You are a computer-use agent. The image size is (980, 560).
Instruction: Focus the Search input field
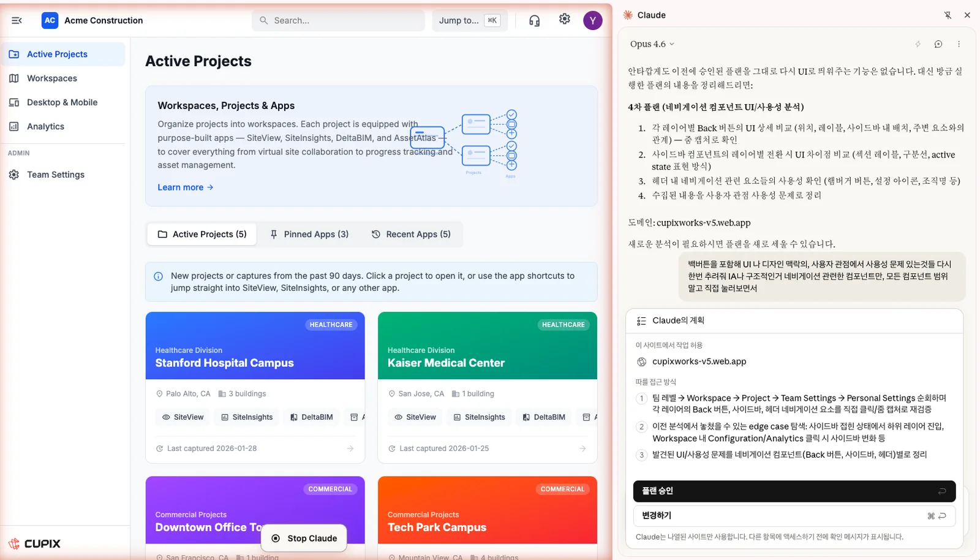pos(338,20)
